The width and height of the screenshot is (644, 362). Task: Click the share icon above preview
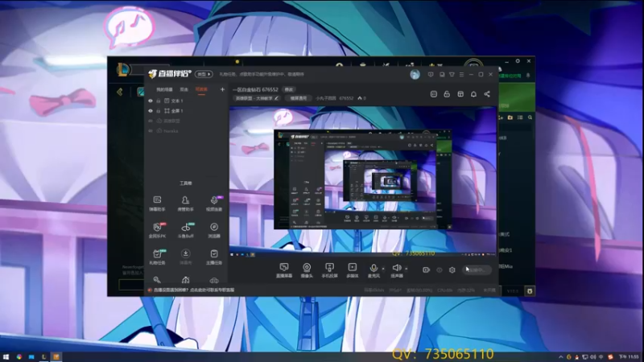click(487, 94)
